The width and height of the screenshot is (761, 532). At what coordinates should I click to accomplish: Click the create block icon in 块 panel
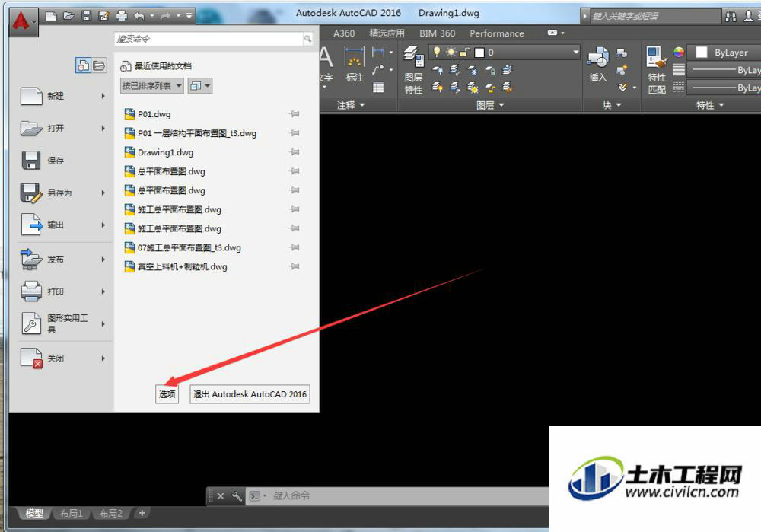pyautogui.click(x=622, y=53)
